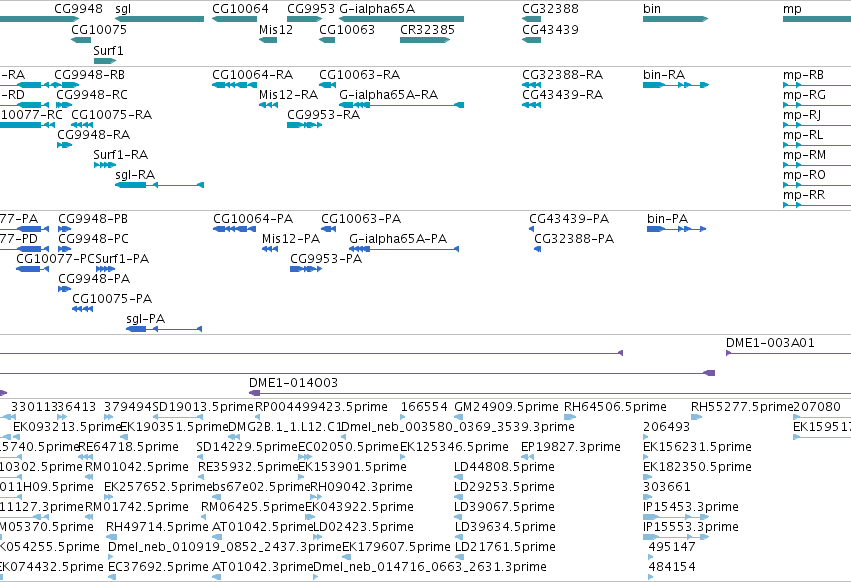Click the CG10064-RA transcript
The image size is (851, 582).
pos(234,85)
